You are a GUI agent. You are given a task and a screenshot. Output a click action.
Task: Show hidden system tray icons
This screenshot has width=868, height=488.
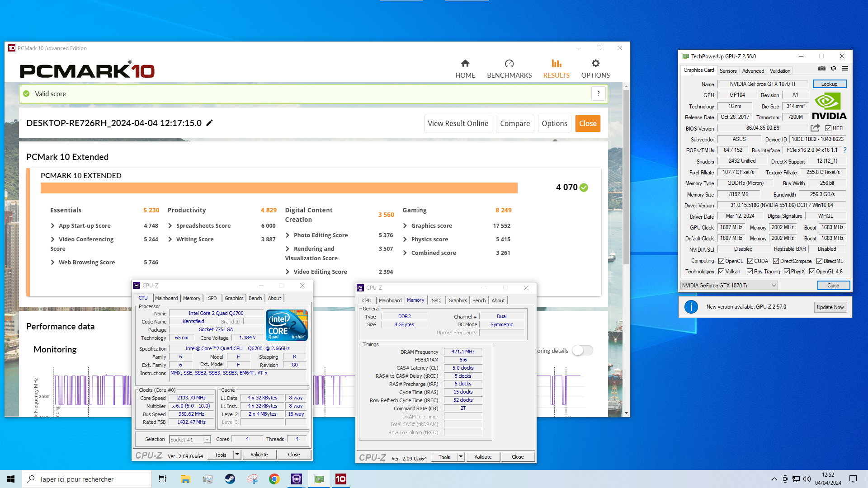coord(774,479)
